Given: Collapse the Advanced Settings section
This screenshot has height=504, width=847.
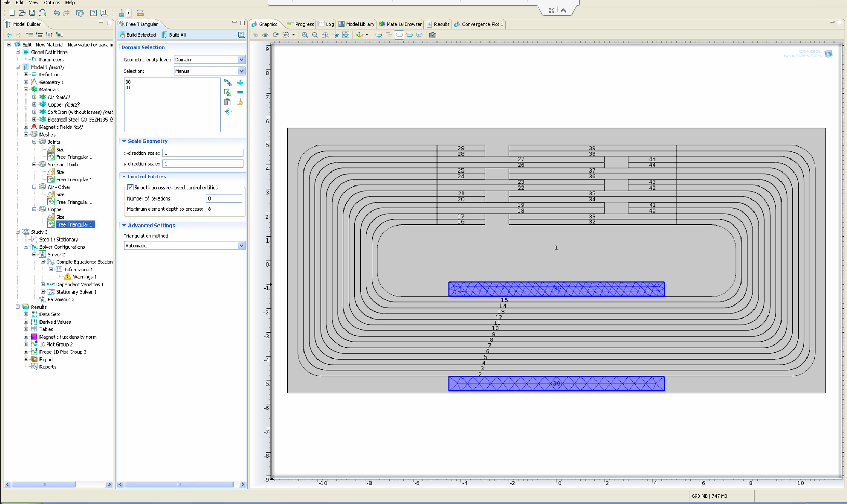Looking at the screenshot, I should pyautogui.click(x=124, y=226).
